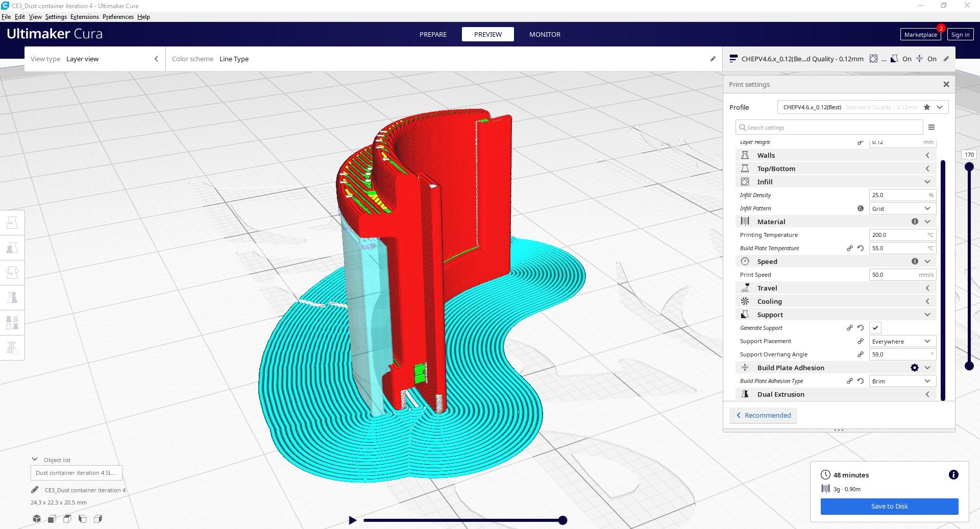Open the Marketplace
The width and height of the screenshot is (980, 529).
920,34
